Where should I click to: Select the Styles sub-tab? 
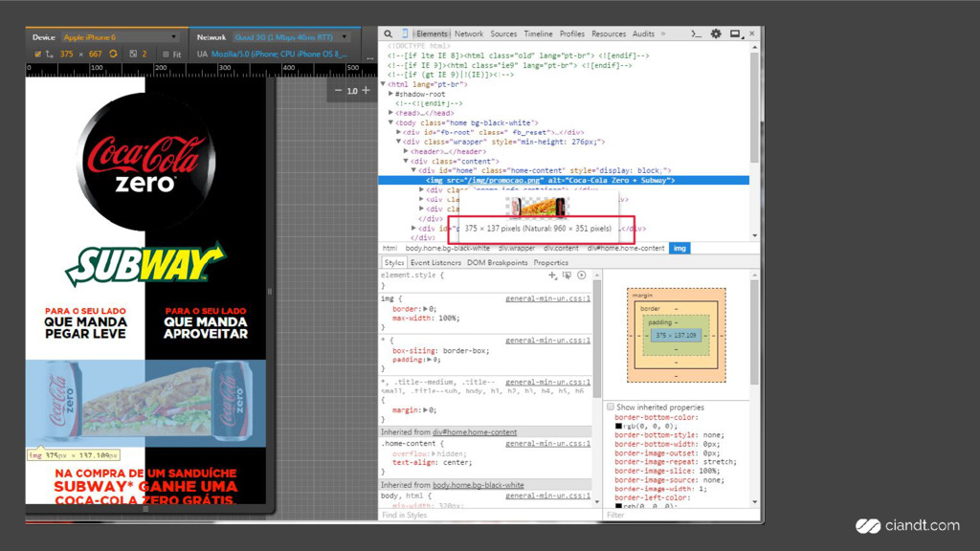[393, 262]
